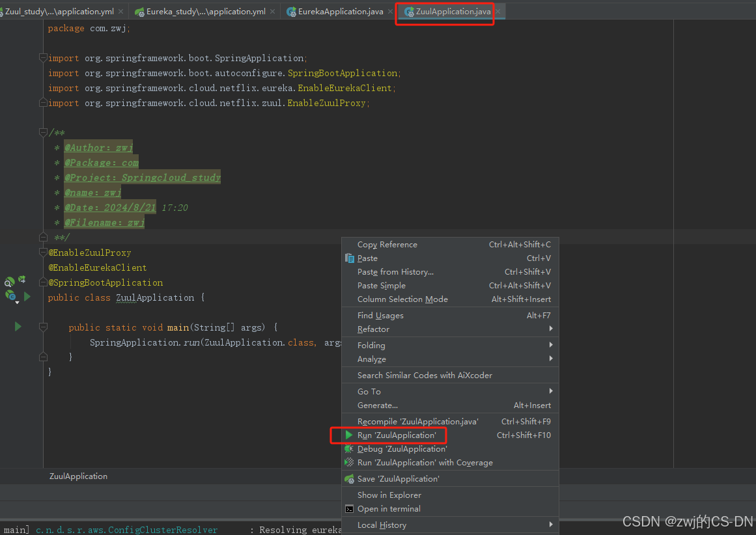Open the Zuul_study application.yml tab
Viewport: 756px width, 535px height.
[x=59, y=12]
